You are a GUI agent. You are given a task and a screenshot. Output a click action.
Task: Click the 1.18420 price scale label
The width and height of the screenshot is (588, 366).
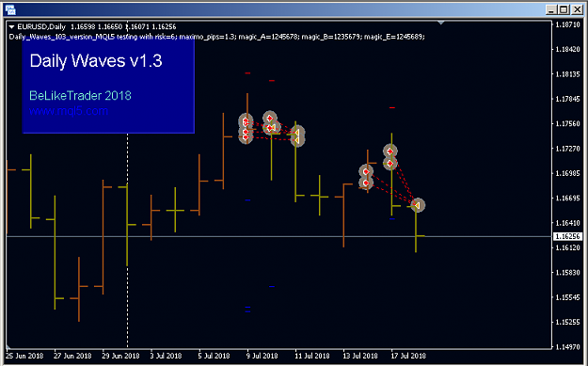tap(567, 50)
